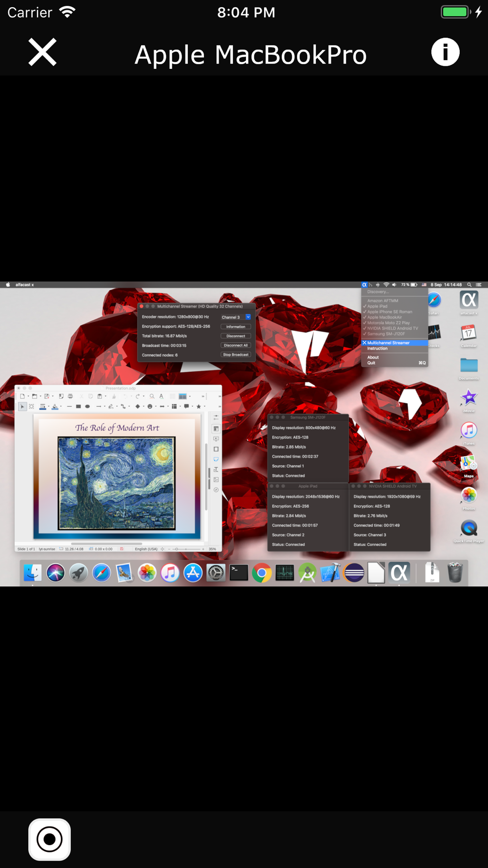488x868 pixels.
Task: Tap the record button at the bottom
Action: point(49,839)
